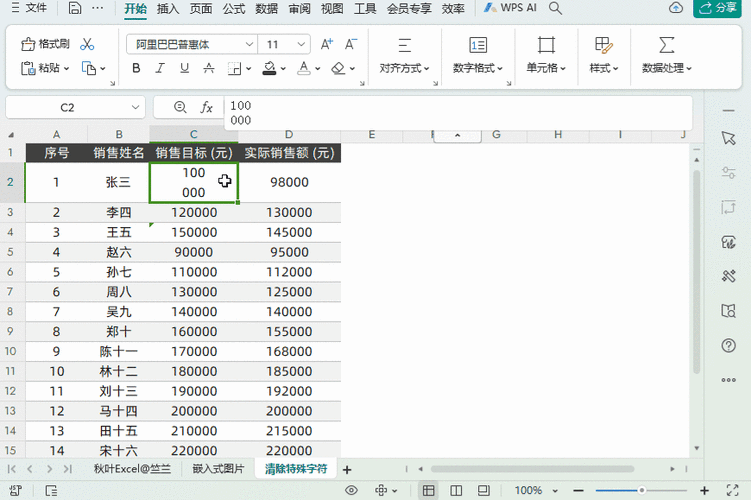Toggle the eye protection mode icon
This screenshot has width=751, height=500.
[x=352, y=490]
